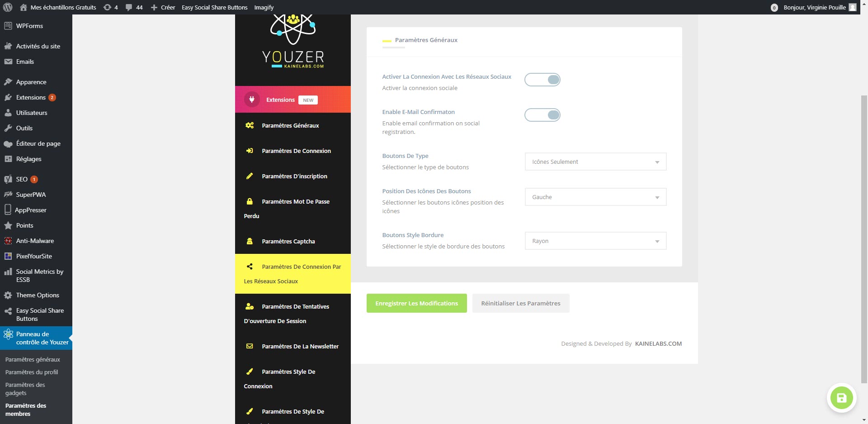This screenshot has height=424, width=868.
Task: Click the Outils wrench icon
Action: pos(8,128)
